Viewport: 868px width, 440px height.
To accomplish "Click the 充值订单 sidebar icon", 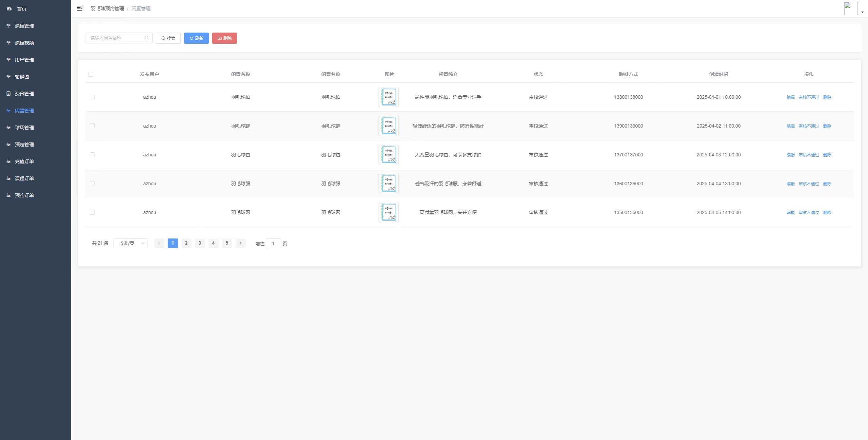I will coord(8,161).
